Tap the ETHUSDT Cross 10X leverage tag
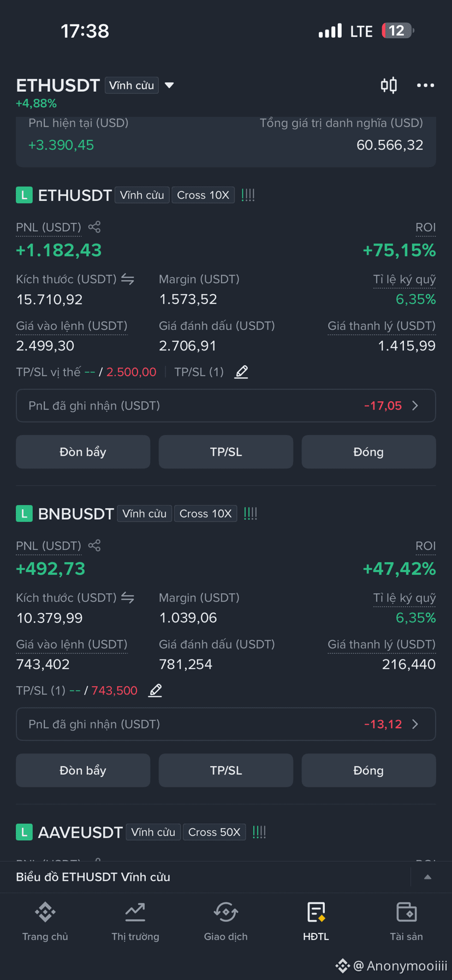The width and height of the screenshot is (452, 980). [x=203, y=195]
